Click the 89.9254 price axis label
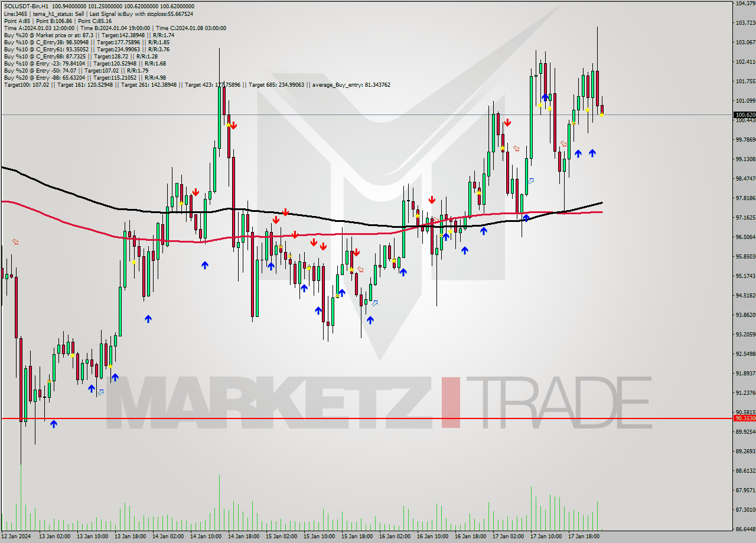 pos(745,431)
